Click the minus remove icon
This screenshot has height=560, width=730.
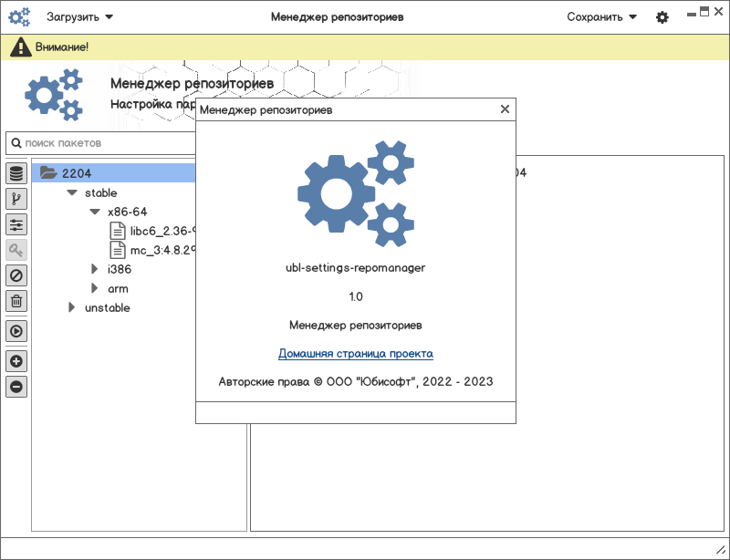(x=16, y=387)
